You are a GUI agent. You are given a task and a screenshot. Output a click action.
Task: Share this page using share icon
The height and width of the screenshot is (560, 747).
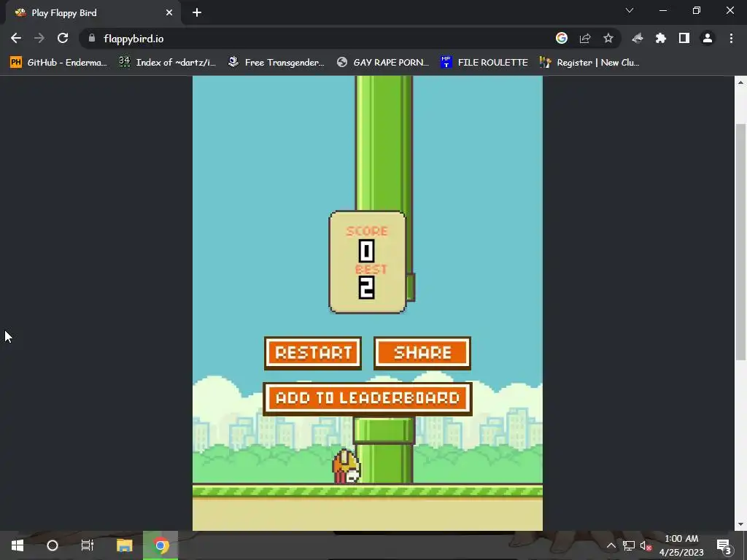[585, 38]
